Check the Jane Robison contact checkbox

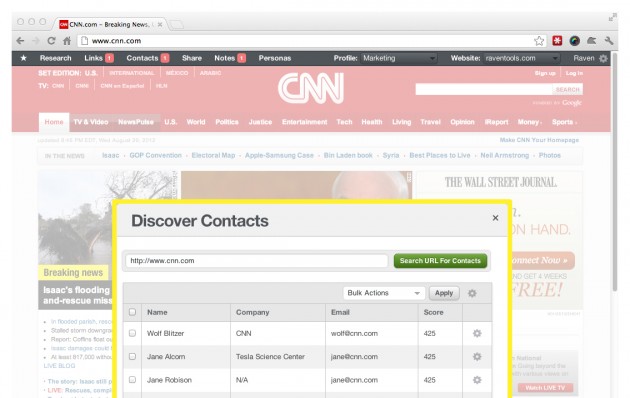[x=132, y=380]
